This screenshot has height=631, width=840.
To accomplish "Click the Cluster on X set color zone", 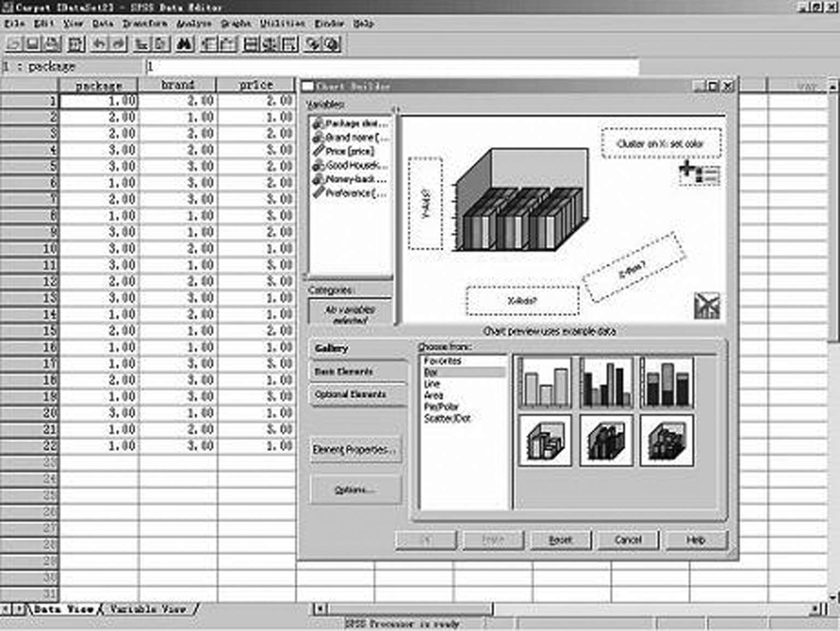I will pos(661,143).
